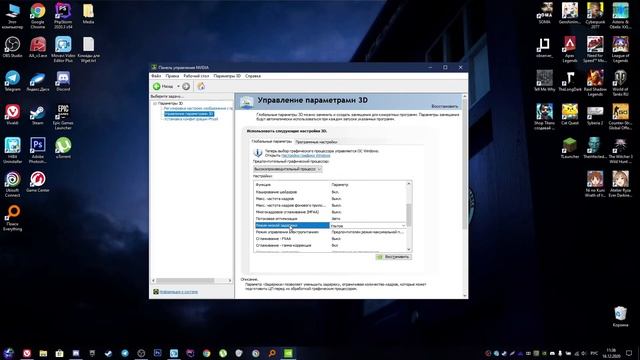Open the OBS Studio desktop shortcut

coord(12,47)
